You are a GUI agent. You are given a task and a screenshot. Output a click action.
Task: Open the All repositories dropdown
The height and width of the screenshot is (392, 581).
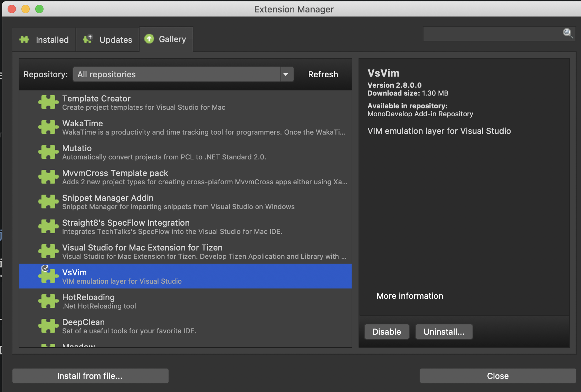pyautogui.click(x=183, y=74)
